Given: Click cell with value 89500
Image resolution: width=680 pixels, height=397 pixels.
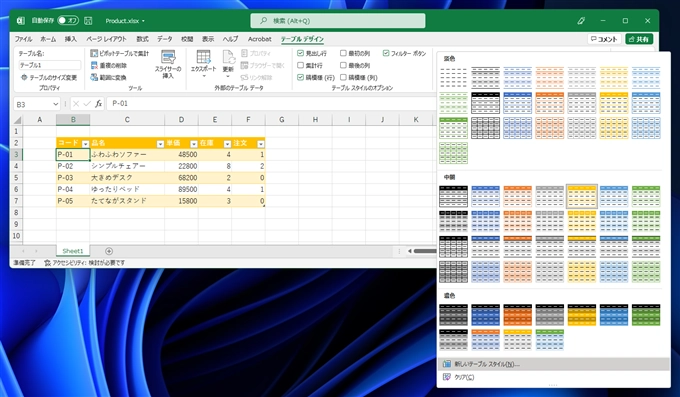Looking at the screenshot, I should pos(181,190).
